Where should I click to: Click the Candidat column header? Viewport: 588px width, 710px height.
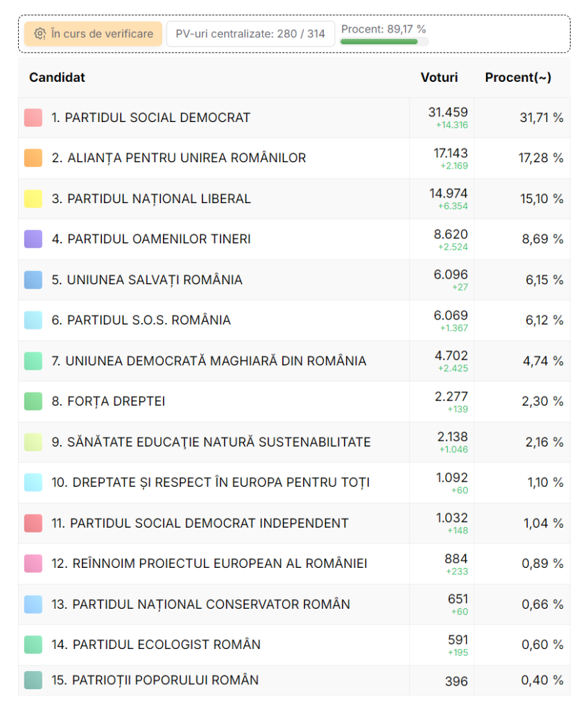[x=57, y=78]
